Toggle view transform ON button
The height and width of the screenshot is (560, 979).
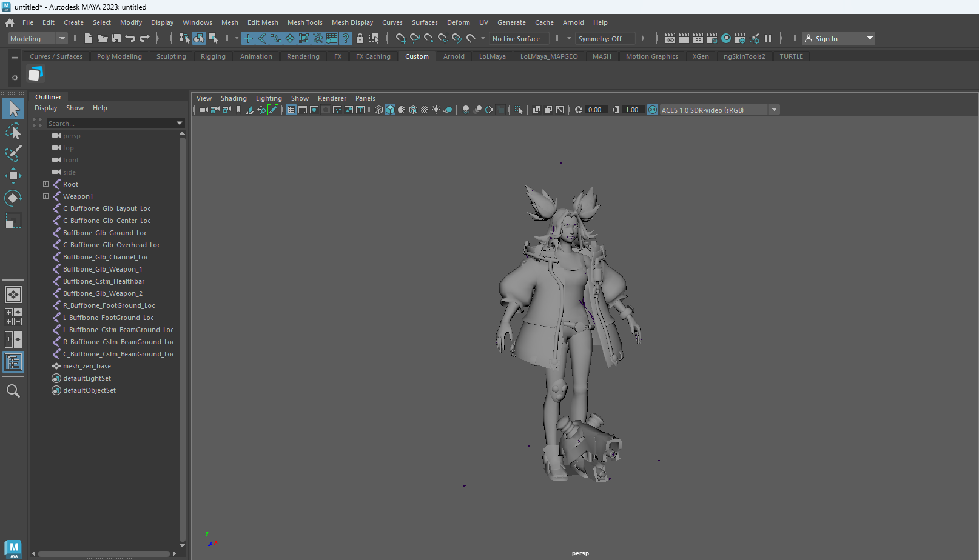[653, 110]
